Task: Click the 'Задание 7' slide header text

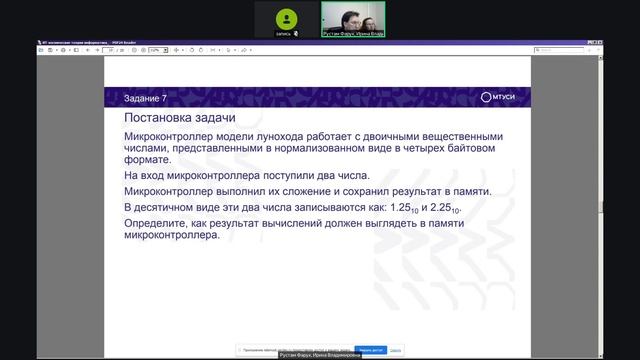Action: (145, 98)
